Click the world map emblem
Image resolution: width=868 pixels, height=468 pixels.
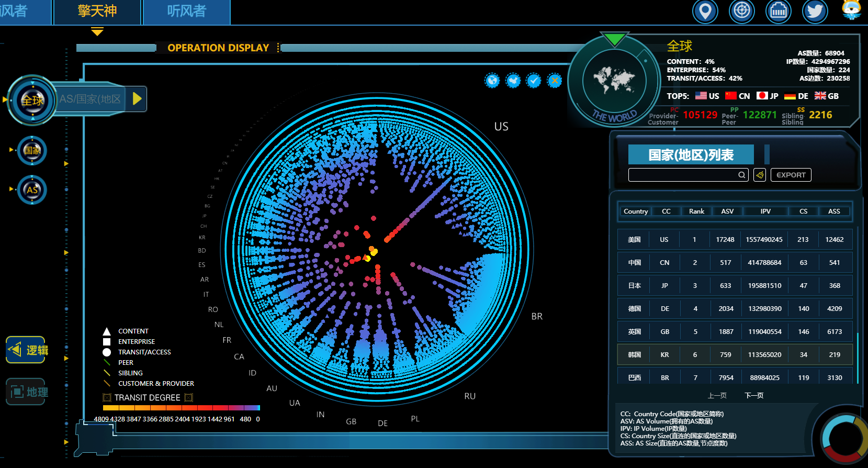(x=614, y=81)
